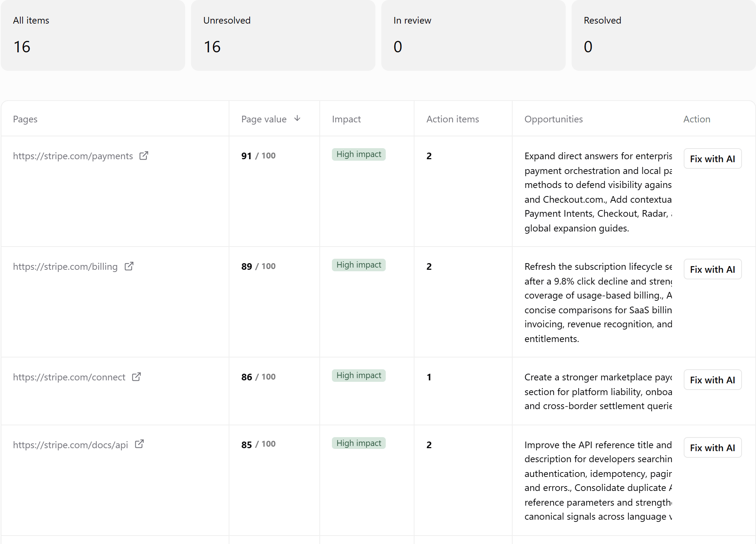Open external link icon for stripe.com/payments
Image resolution: width=756 pixels, height=544 pixels.
click(144, 156)
